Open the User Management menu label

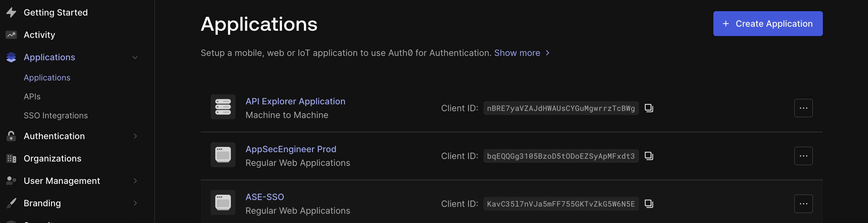click(62, 181)
